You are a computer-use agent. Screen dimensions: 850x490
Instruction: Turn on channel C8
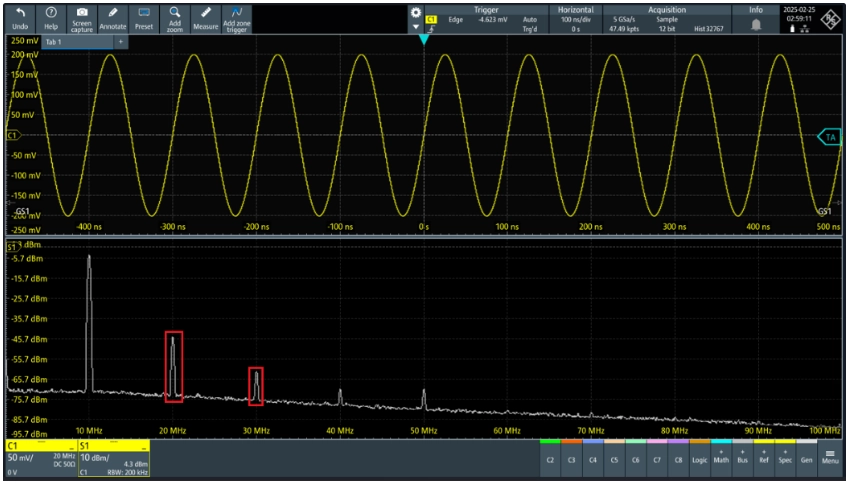coord(678,459)
